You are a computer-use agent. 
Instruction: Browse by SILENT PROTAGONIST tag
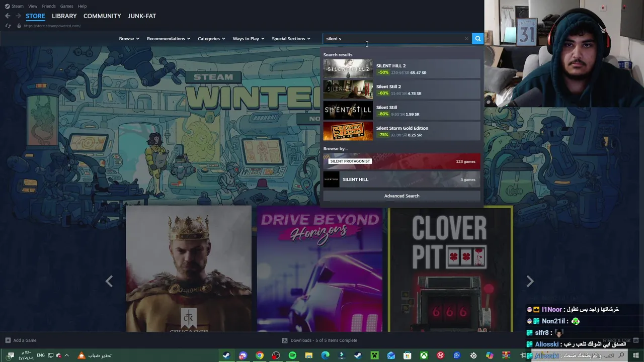tap(401, 161)
